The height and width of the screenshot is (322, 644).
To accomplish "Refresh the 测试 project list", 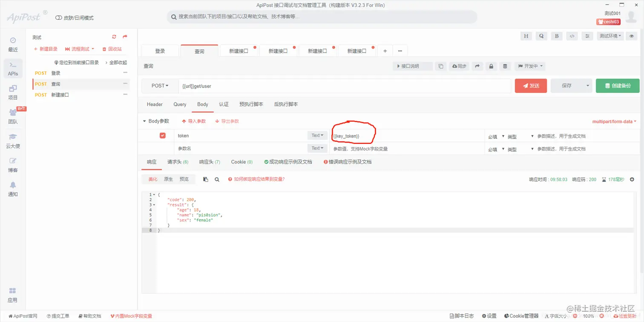I will [114, 37].
